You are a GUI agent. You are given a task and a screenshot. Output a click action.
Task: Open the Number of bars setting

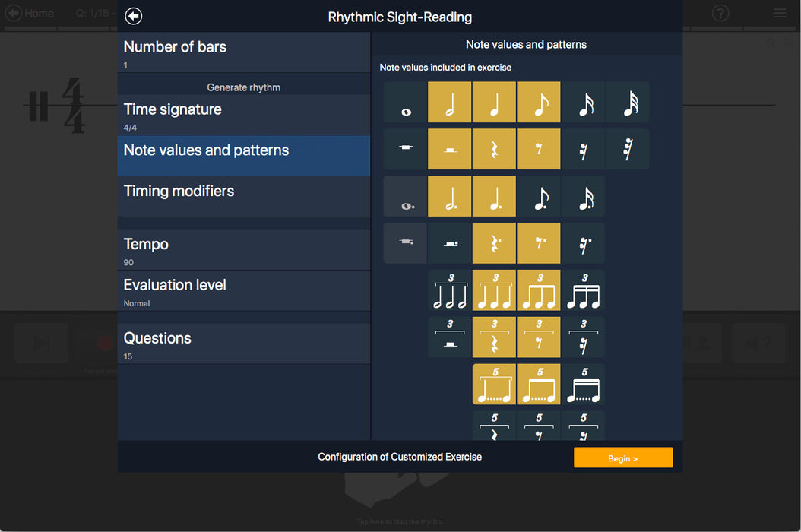coord(243,53)
